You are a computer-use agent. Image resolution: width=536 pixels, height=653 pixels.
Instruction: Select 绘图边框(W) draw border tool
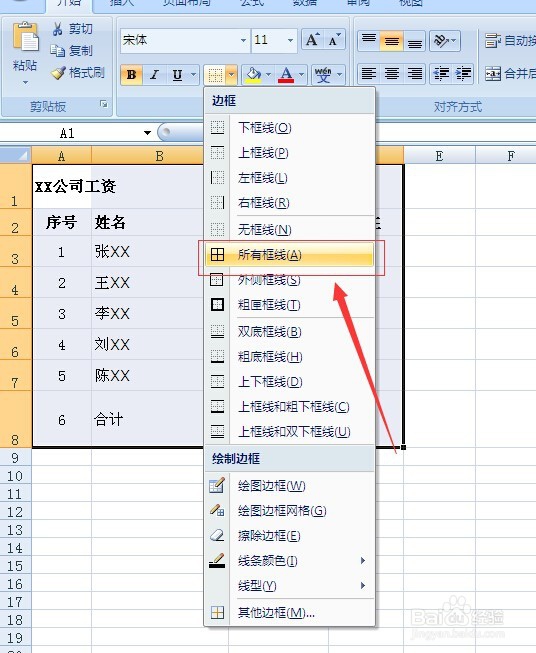pos(290,486)
